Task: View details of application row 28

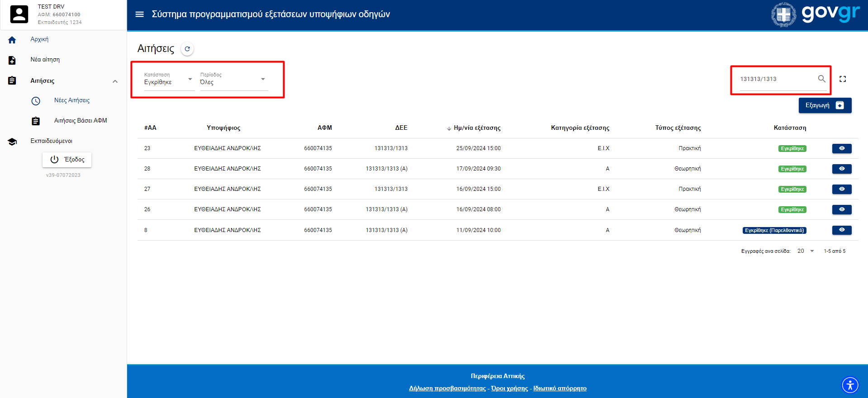Action: tap(841, 169)
